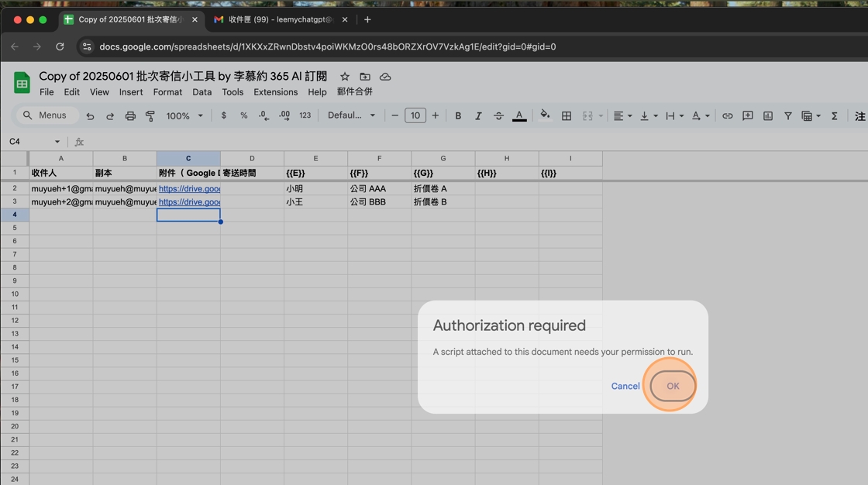The image size is (868, 485).
Task: Cancel the authorization dialog
Action: pos(625,386)
